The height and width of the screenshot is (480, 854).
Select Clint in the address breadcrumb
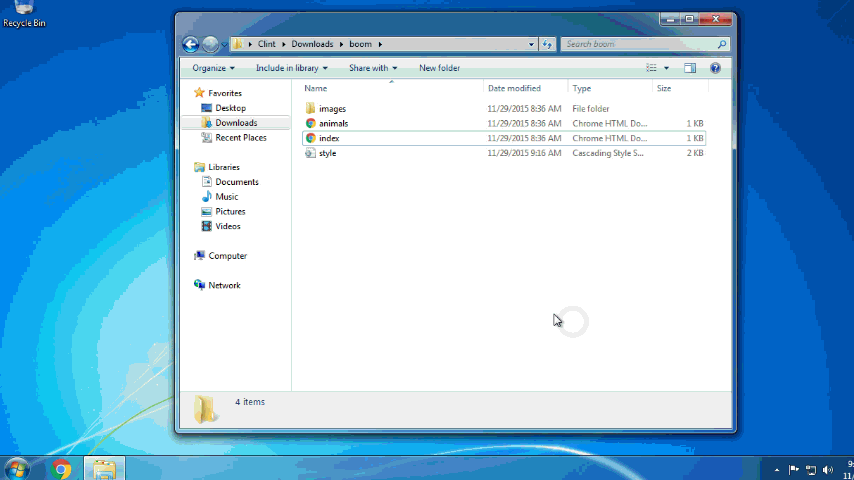266,44
